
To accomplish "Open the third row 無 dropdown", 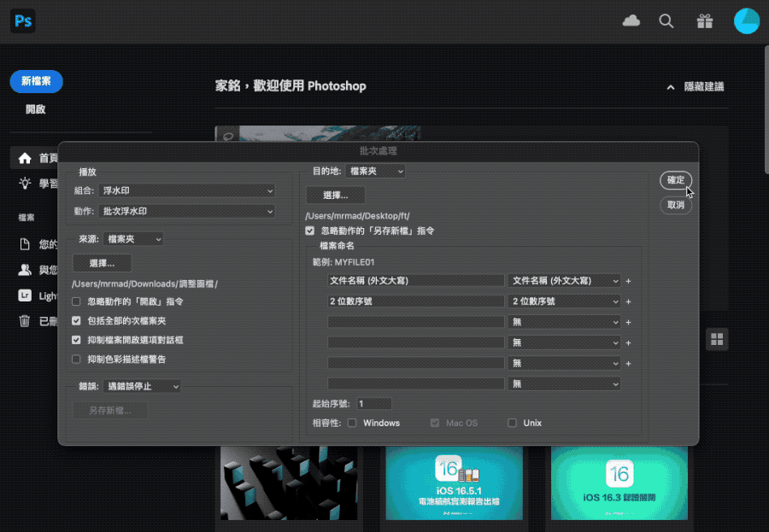I will 564,322.
